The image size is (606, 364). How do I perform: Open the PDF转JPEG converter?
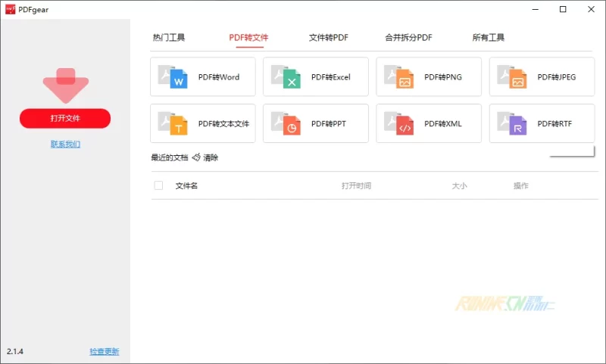(x=541, y=77)
